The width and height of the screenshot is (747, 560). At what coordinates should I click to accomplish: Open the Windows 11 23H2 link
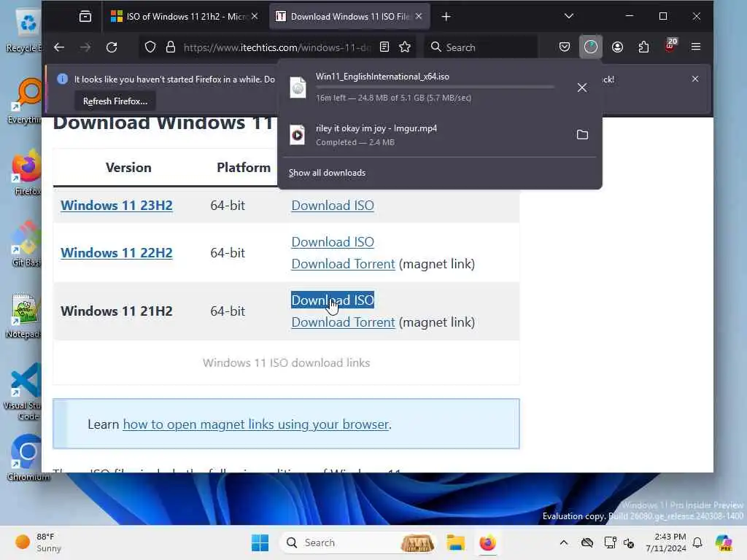click(x=117, y=205)
